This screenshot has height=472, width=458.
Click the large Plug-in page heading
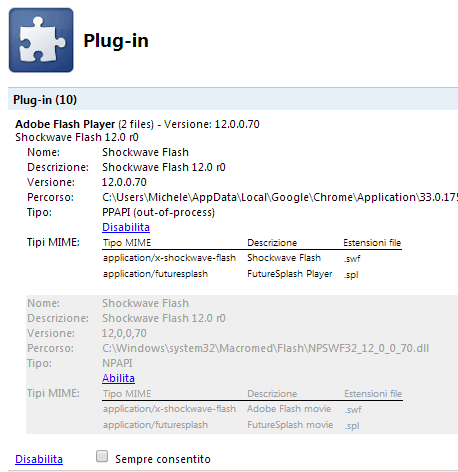point(116,41)
